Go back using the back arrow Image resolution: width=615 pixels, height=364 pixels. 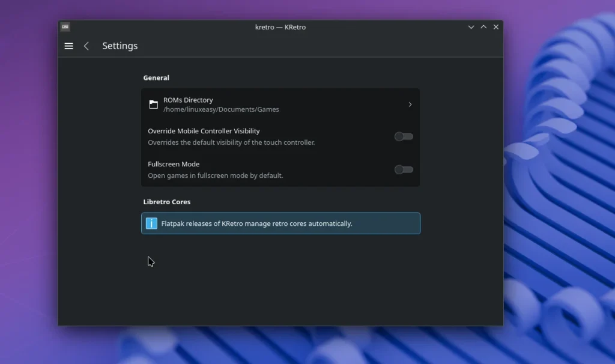(x=86, y=46)
